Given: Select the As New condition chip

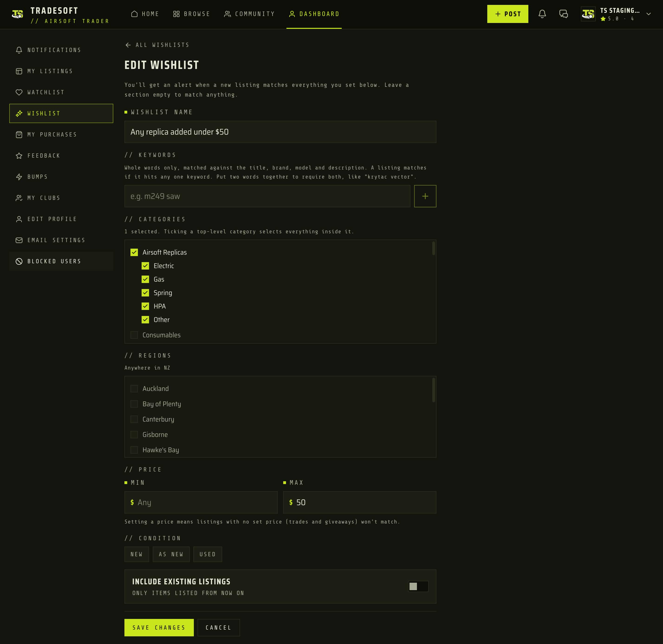Looking at the screenshot, I should (171, 554).
